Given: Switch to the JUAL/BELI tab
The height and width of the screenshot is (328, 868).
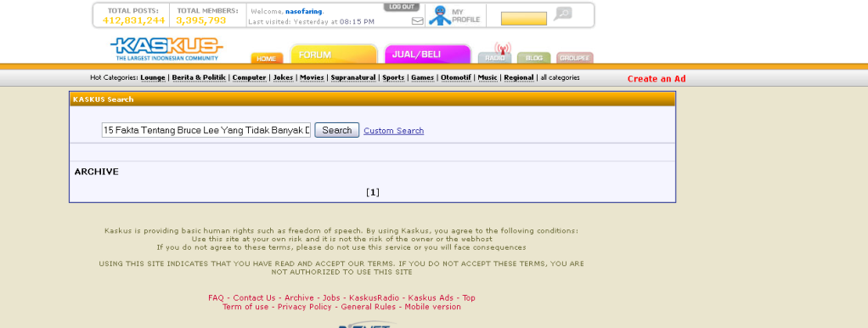Looking at the screenshot, I should coord(427,54).
